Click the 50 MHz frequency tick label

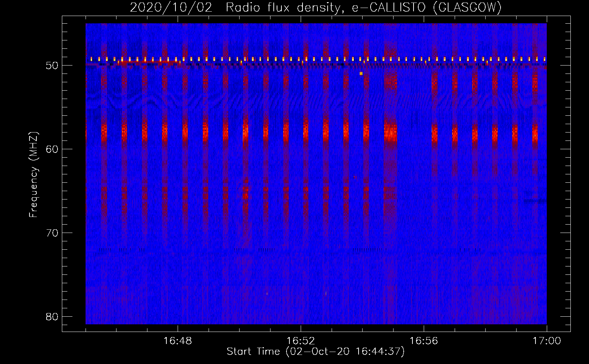52,66
